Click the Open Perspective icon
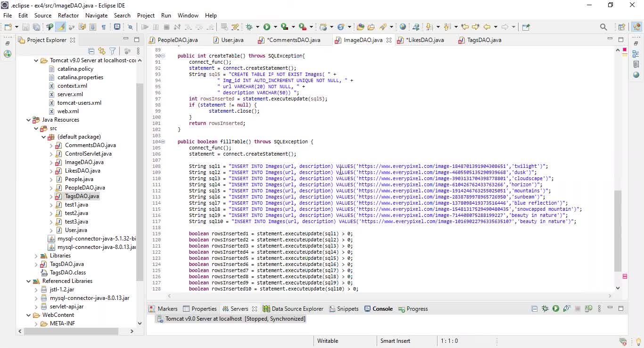 622,27
